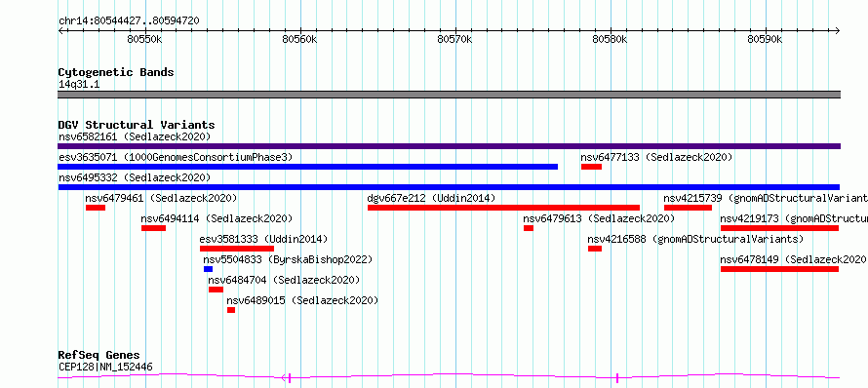The height and width of the screenshot is (388, 868).
Task: Click the nsv4215739 red variant bar
Action: pos(689,208)
